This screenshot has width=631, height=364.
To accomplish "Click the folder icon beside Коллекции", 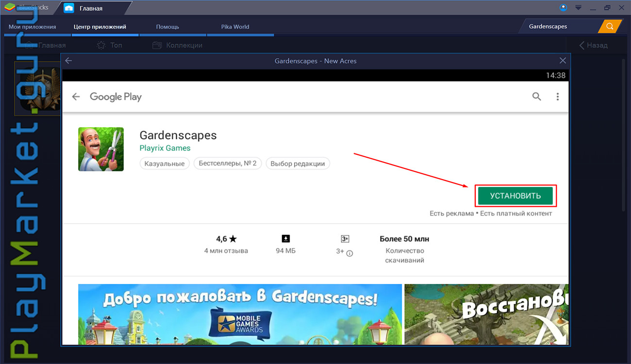I will (x=157, y=45).
